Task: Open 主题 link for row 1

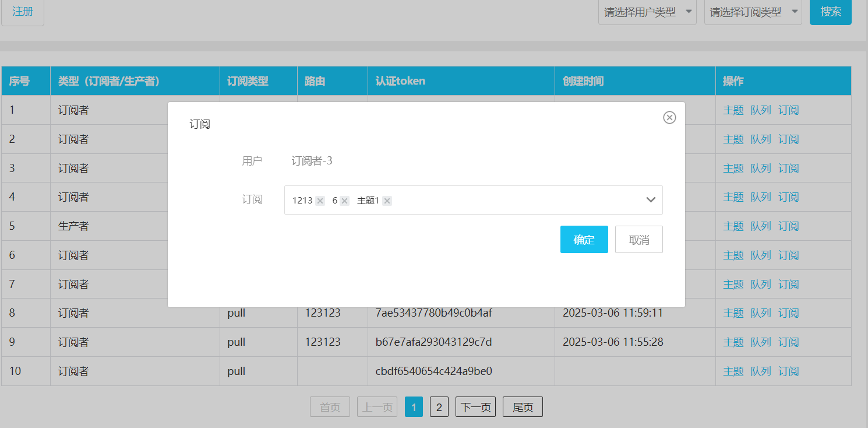Action: coord(733,110)
